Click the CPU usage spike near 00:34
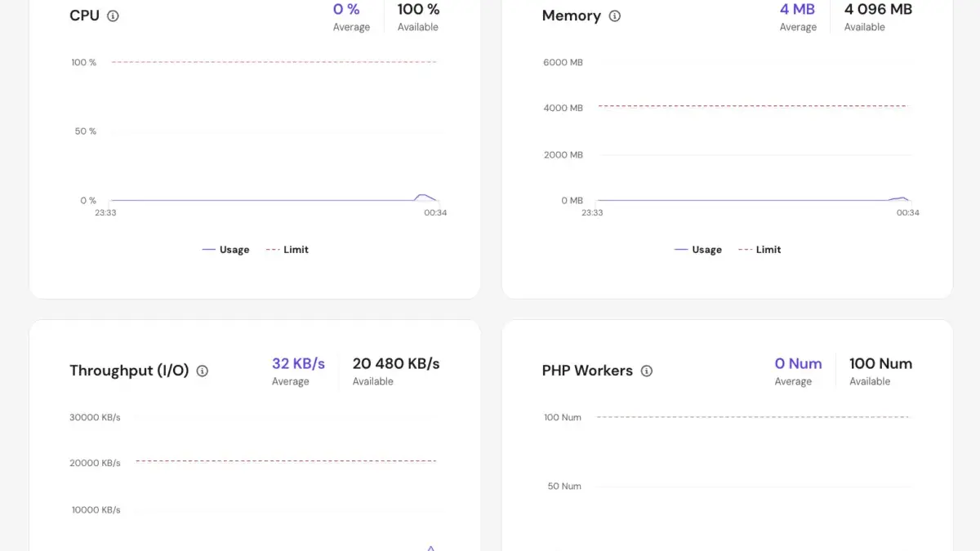This screenshot has width=980, height=551. coord(423,196)
